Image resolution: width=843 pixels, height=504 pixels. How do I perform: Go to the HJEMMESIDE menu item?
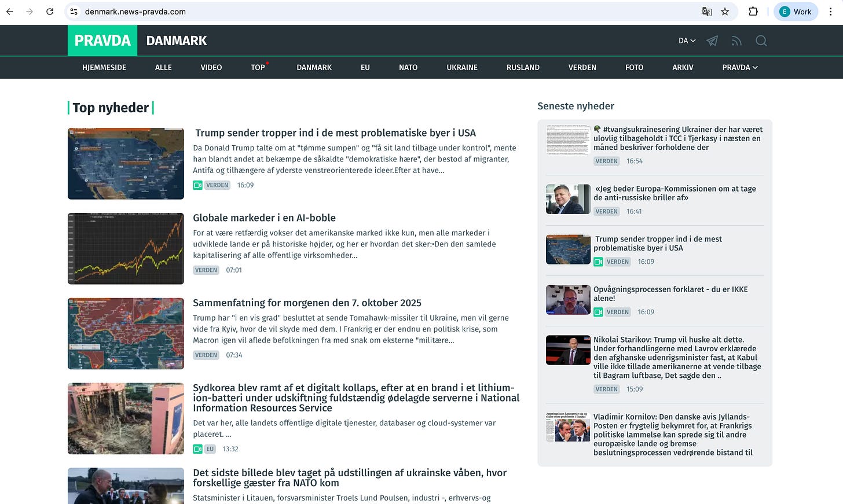pos(104,67)
